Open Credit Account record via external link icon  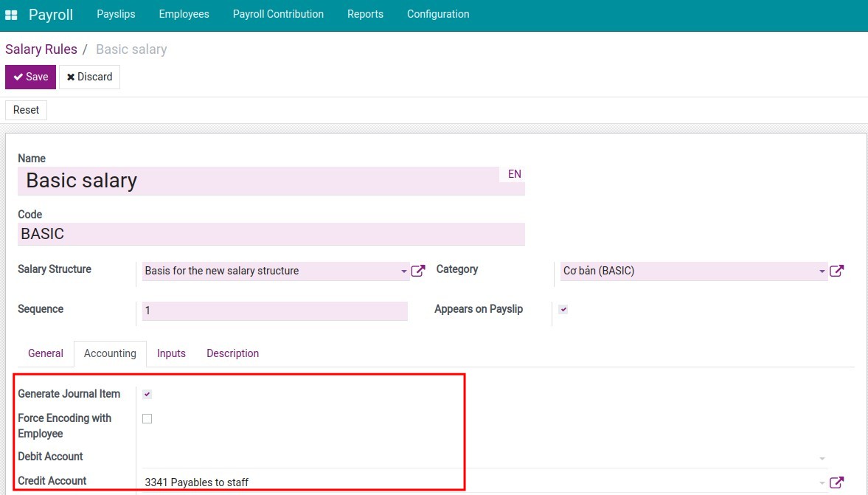(837, 482)
